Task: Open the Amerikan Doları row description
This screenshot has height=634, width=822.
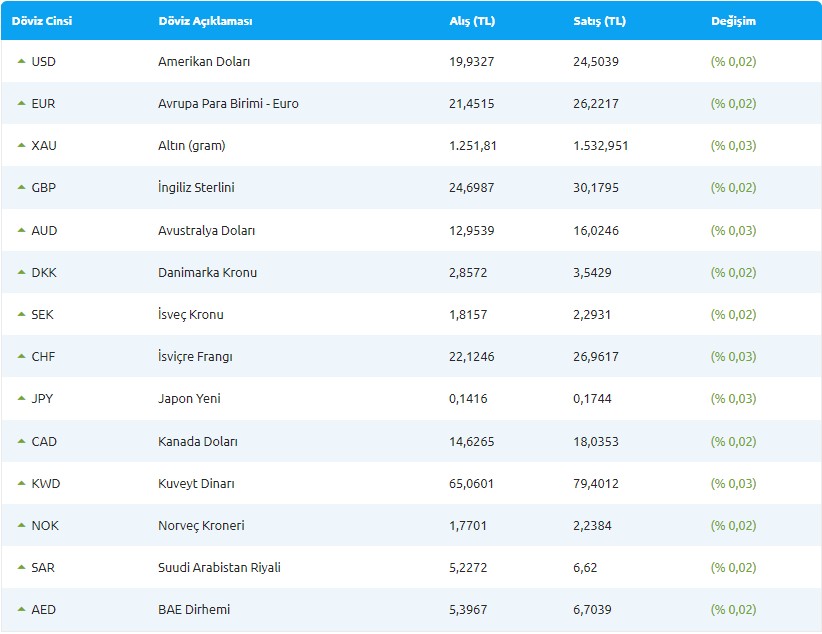Action: click(x=204, y=61)
